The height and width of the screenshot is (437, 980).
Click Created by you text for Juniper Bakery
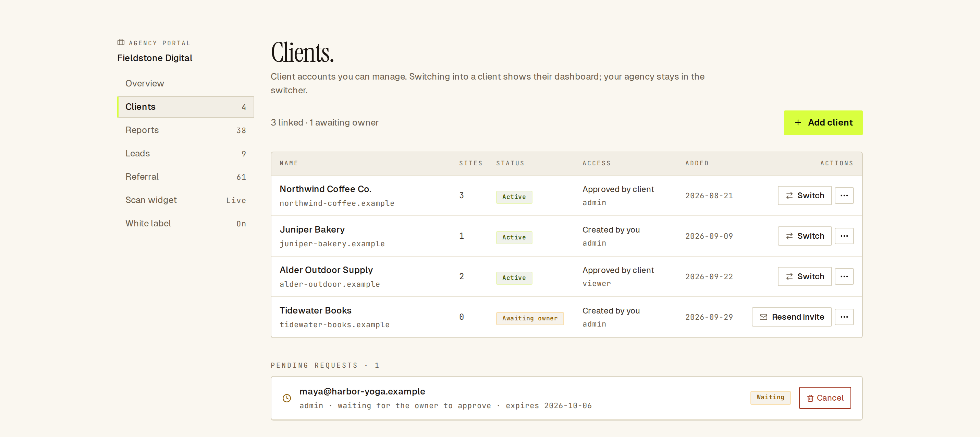pos(611,230)
